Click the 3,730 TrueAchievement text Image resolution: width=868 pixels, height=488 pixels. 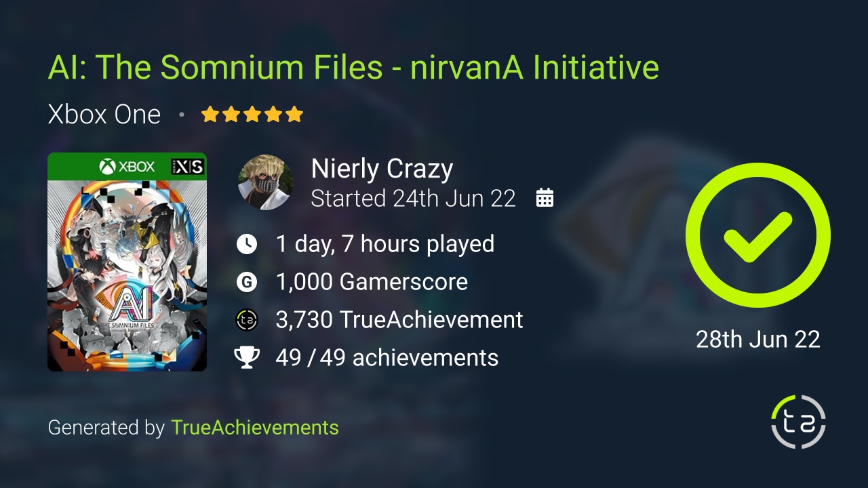coord(399,320)
